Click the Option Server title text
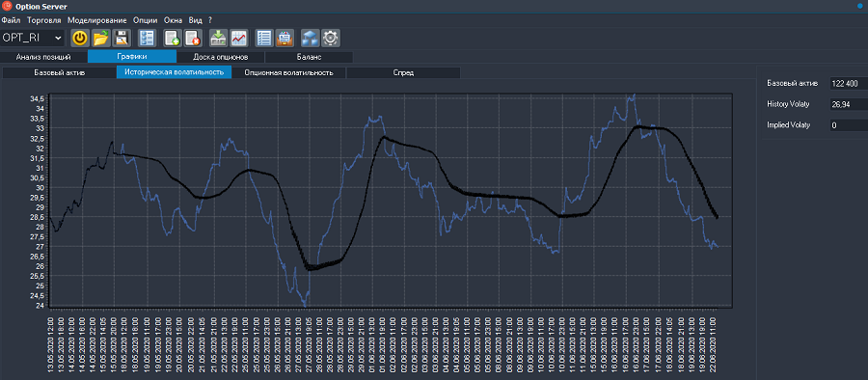This screenshot has width=868, height=380. coord(41,6)
